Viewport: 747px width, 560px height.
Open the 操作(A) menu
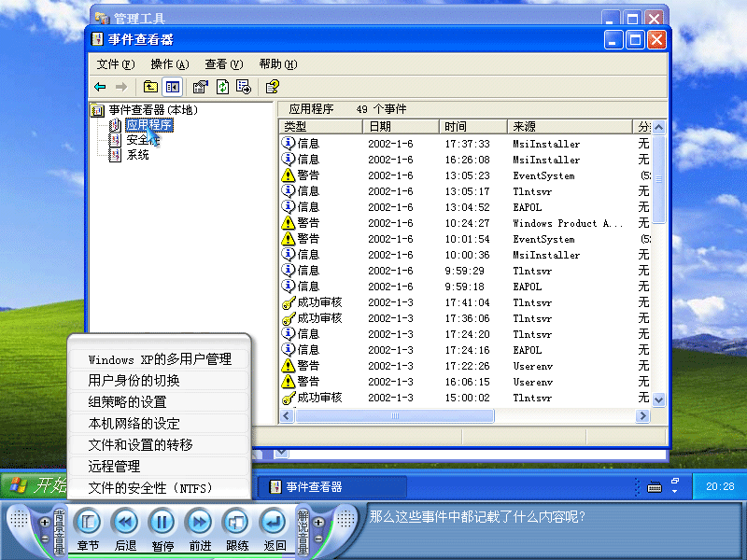[x=170, y=64]
